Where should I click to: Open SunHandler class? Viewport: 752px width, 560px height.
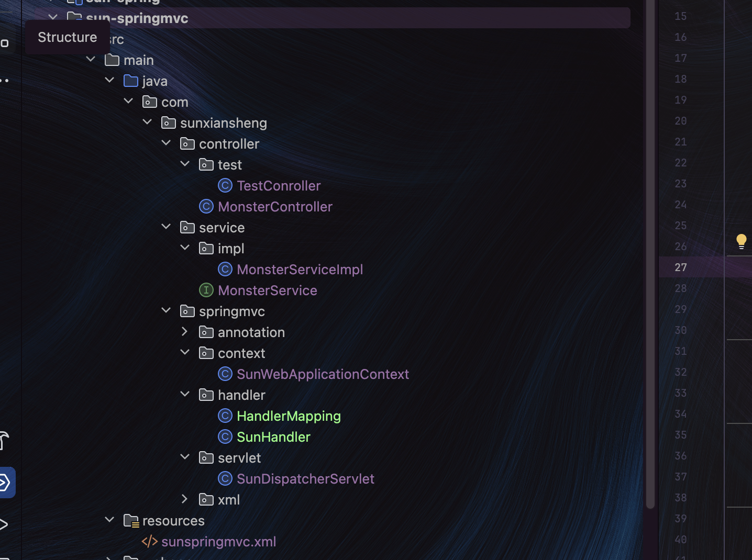click(273, 437)
